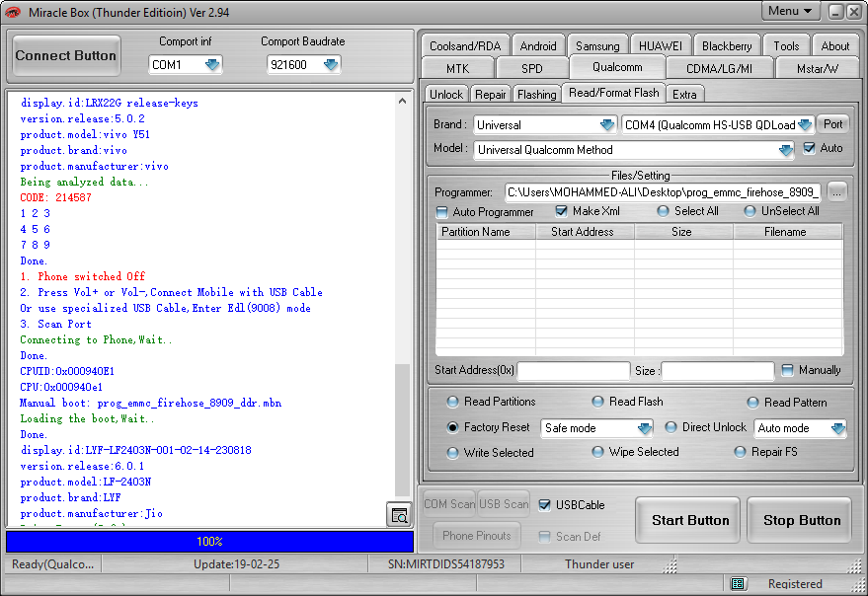Click the 'CODE: 214587' log line

(55, 197)
